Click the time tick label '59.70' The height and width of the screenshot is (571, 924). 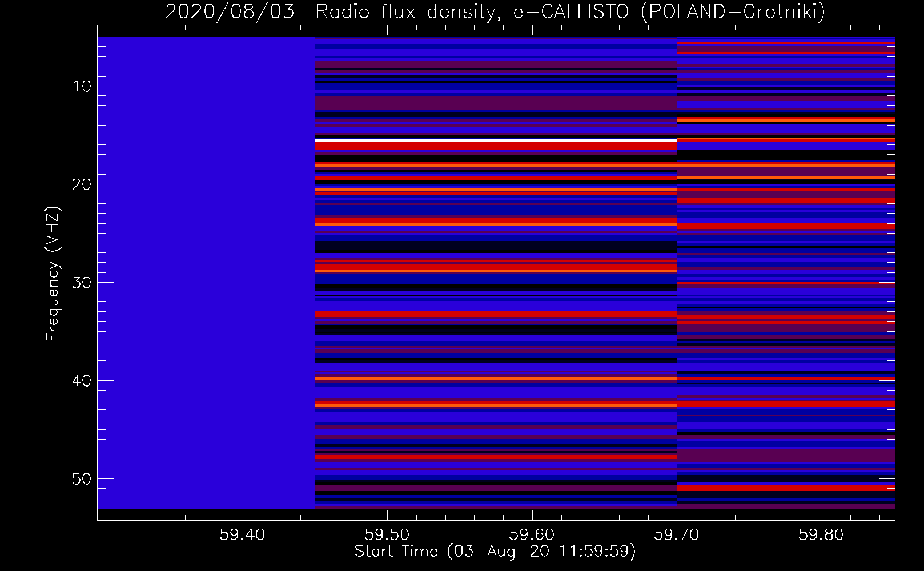click(677, 534)
